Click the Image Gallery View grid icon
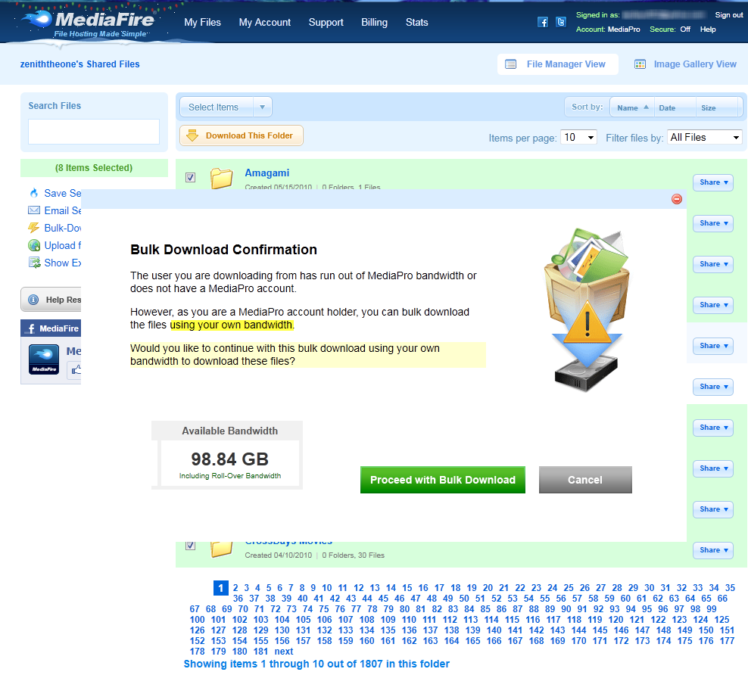Screen dimensions: 748x700 point(640,64)
